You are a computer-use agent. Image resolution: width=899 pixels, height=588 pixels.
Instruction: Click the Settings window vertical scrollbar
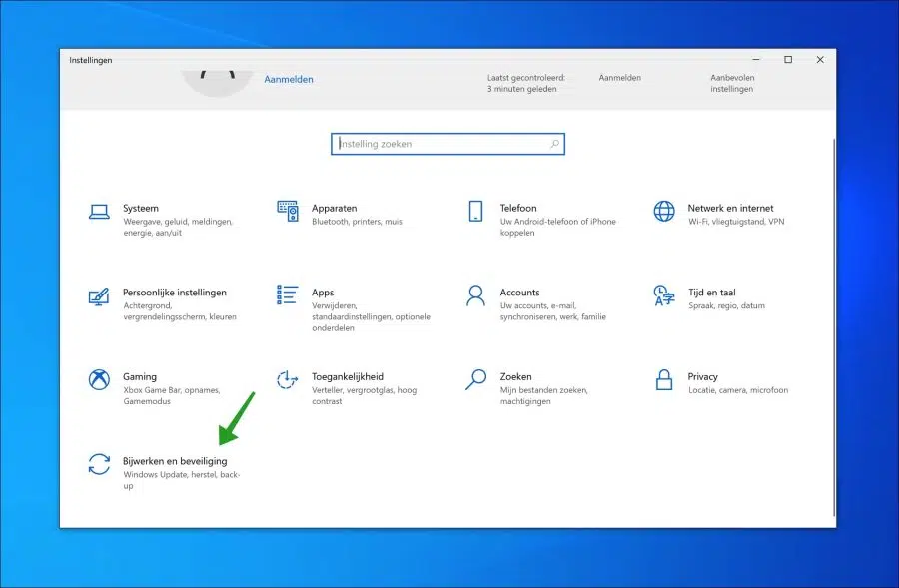834,326
